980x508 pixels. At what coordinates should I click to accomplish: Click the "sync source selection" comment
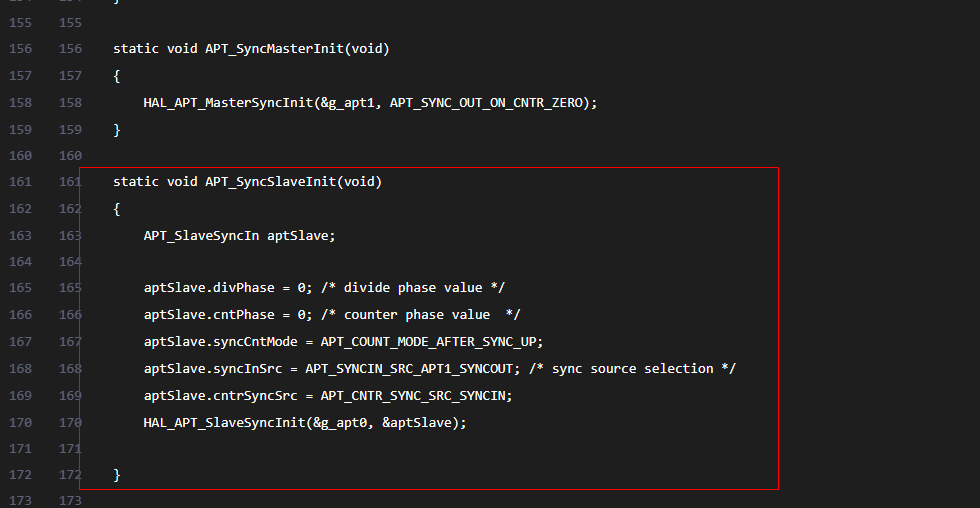point(631,369)
